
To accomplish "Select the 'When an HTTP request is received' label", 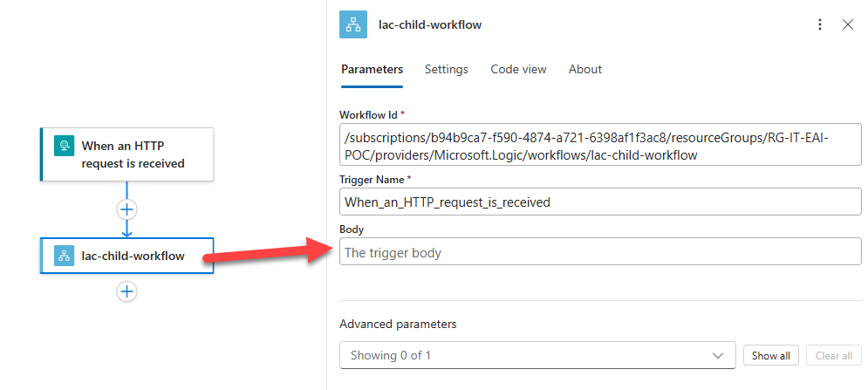I will click(133, 154).
